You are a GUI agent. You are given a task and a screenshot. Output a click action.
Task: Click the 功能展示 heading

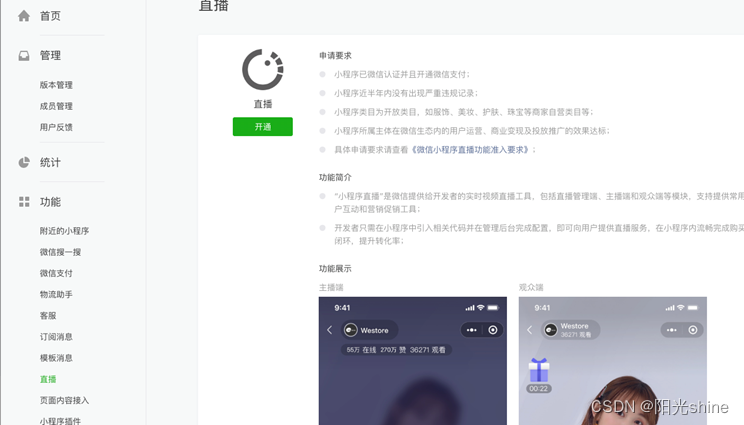335,268
